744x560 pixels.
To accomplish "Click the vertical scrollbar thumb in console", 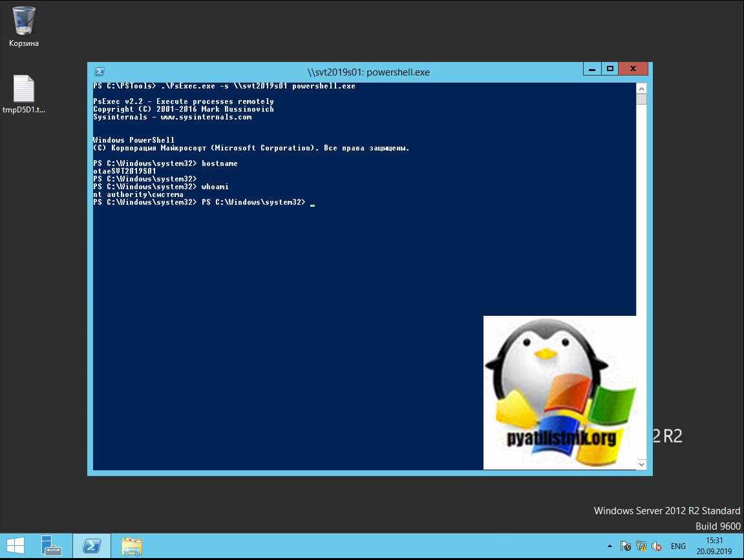I will (x=641, y=99).
